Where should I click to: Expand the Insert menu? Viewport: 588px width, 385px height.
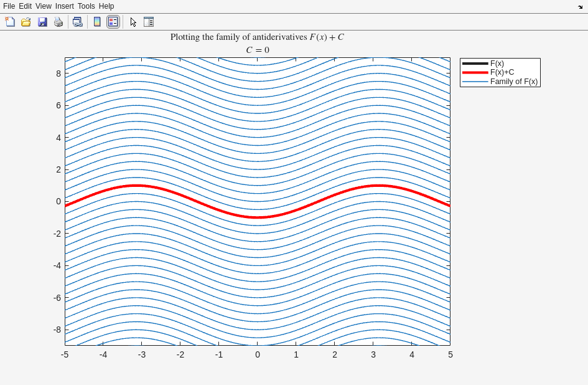[64, 6]
